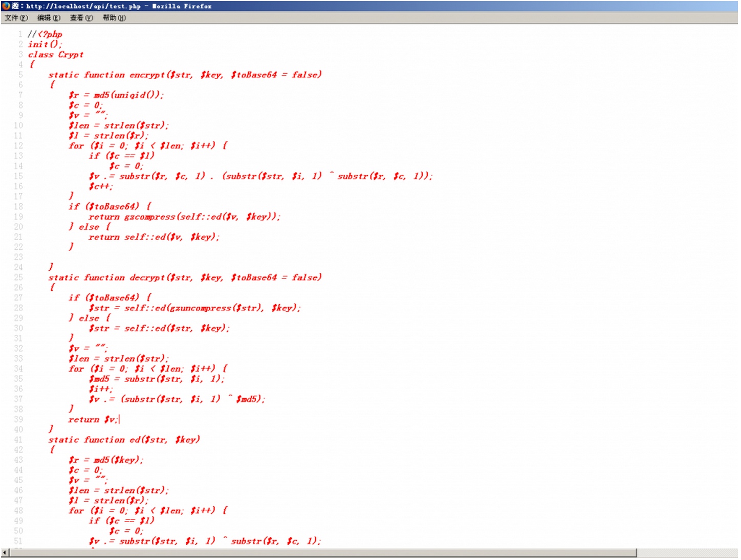Click '$r = md5($key);' on line 43
Viewport: 741px width, 560px height.
[106, 460]
